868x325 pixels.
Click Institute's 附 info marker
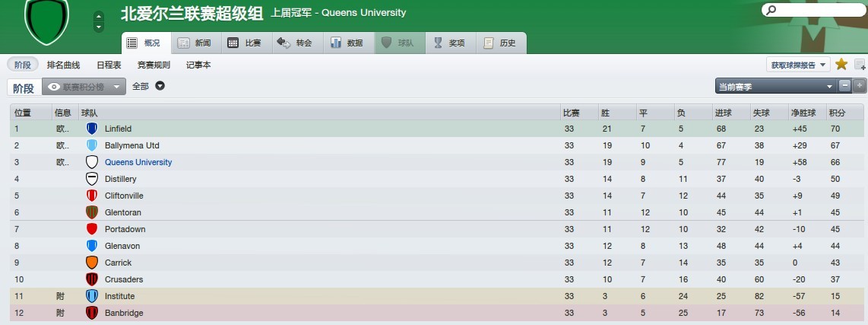(60, 296)
